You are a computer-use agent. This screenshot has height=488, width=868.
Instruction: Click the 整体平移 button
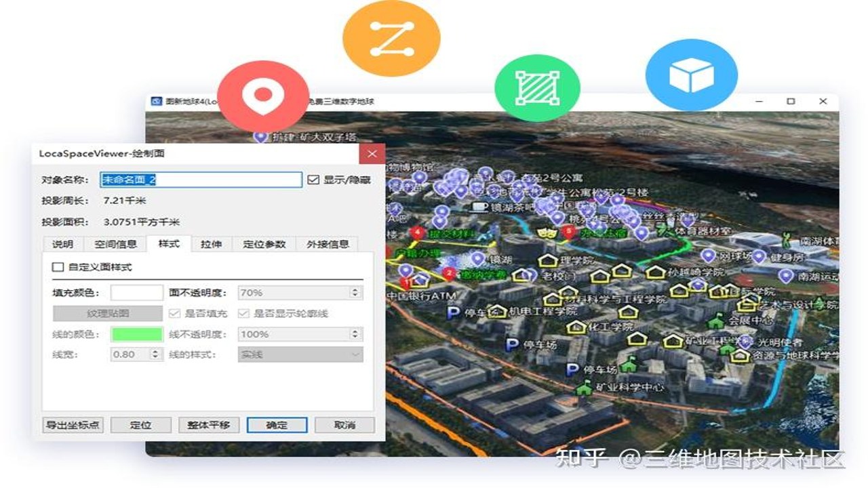(209, 425)
